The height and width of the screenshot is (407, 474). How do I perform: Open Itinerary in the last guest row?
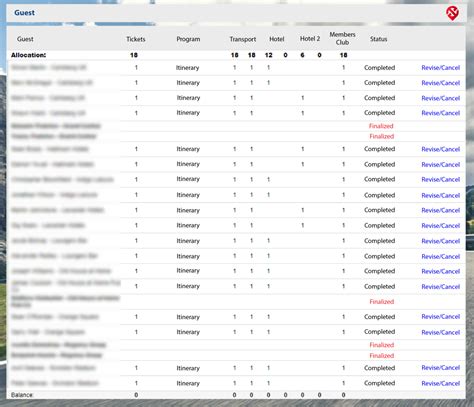[x=188, y=383]
